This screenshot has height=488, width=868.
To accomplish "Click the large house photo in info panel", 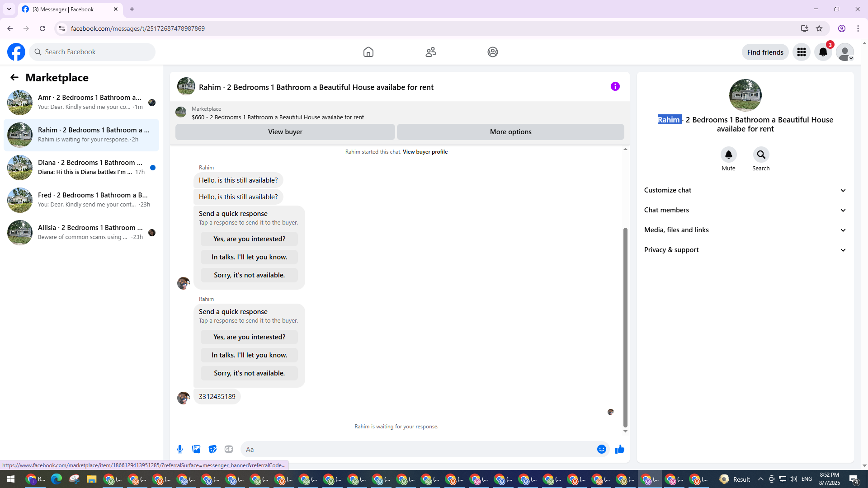I will [745, 95].
